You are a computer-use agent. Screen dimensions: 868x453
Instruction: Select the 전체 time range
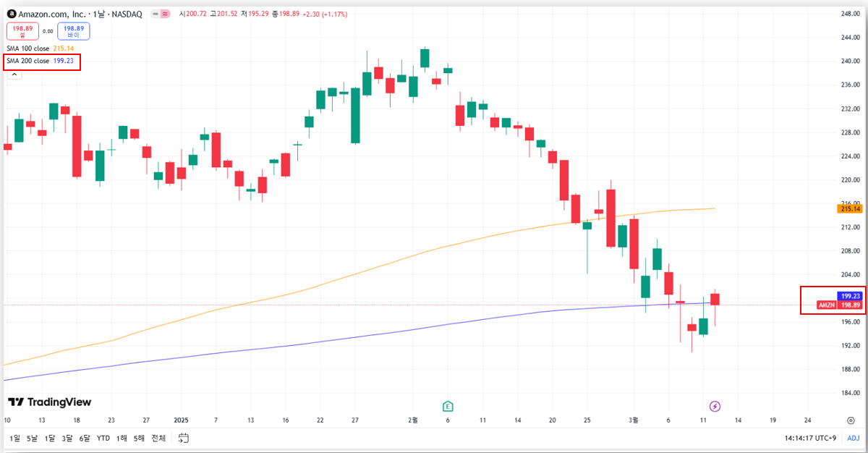click(x=158, y=438)
